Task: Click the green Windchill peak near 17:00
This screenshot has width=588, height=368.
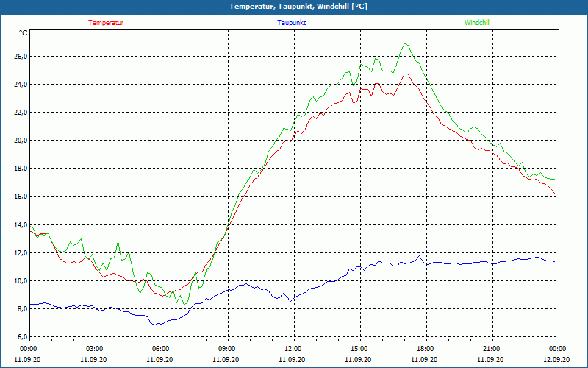Action: (405, 44)
